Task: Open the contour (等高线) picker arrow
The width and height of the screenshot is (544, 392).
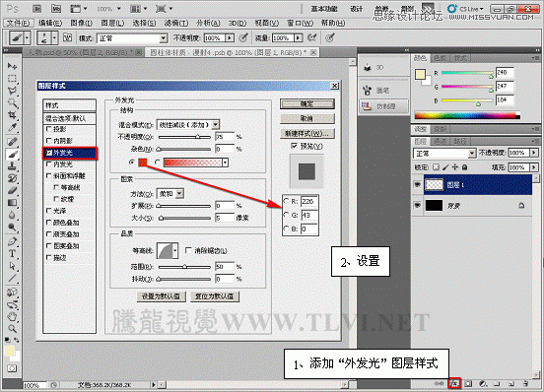Action: pyautogui.click(x=175, y=250)
